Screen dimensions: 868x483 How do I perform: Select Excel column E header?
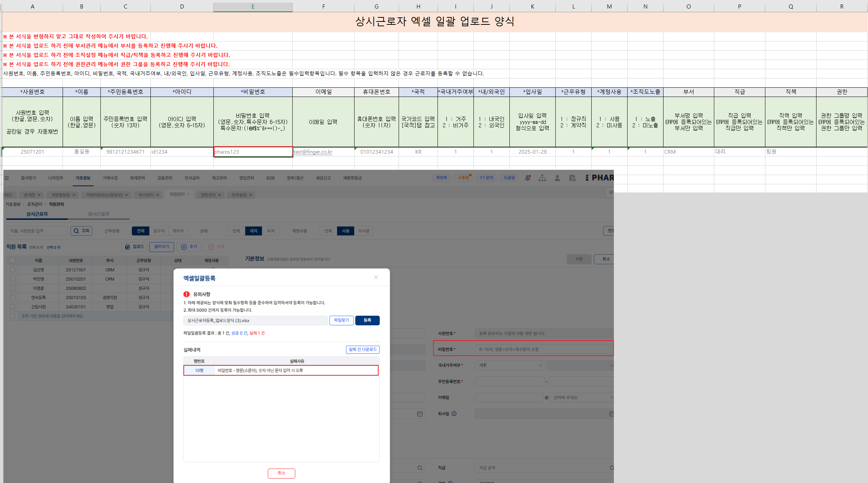coord(253,7)
